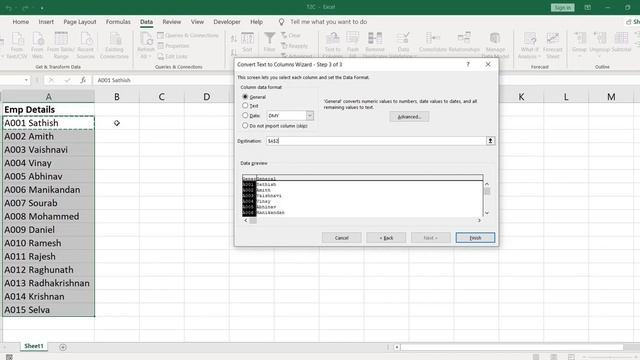
Task: Open the Insert ribbon tab
Action: coord(46,22)
